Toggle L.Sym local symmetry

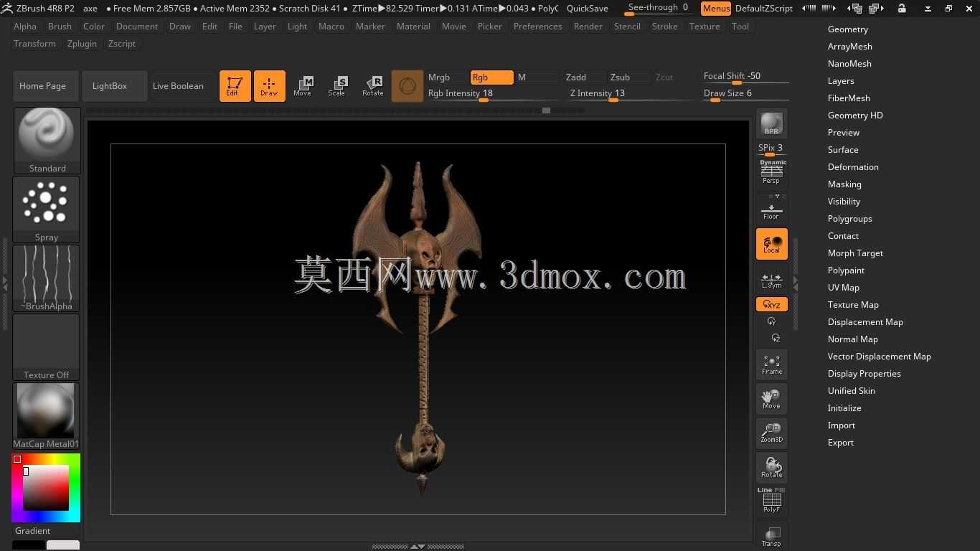pos(772,279)
